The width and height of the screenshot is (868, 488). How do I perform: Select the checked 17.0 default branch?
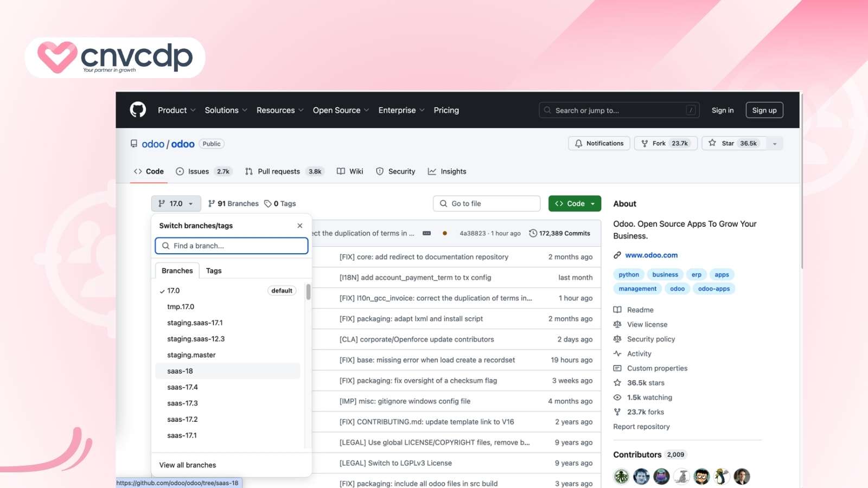pyautogui.click(x=174, y=291)
